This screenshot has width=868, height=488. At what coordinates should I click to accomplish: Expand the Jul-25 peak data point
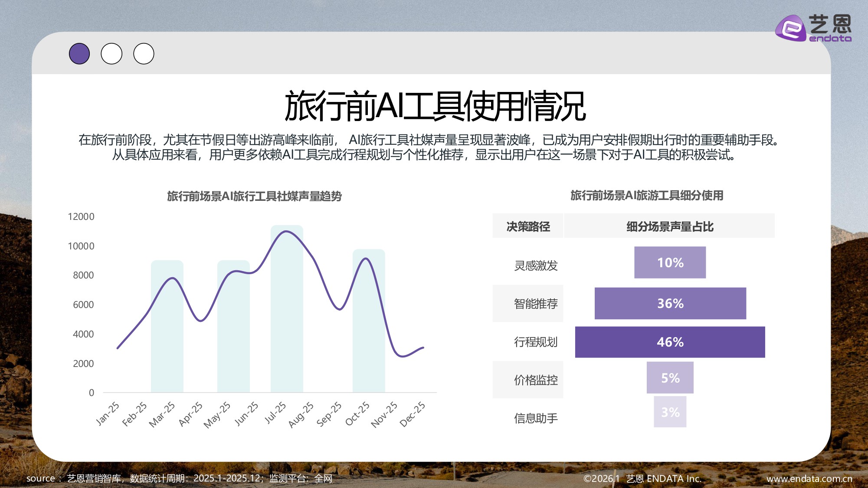[x=286, y=231]
